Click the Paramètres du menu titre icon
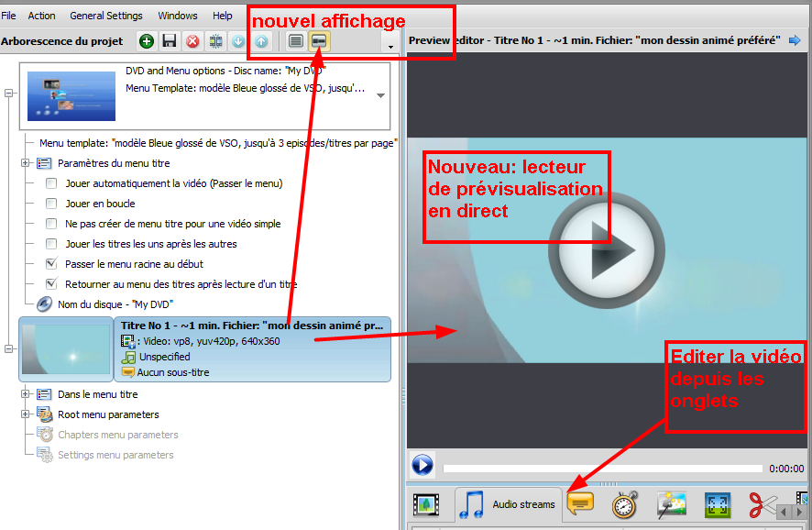 click(45, 163)
